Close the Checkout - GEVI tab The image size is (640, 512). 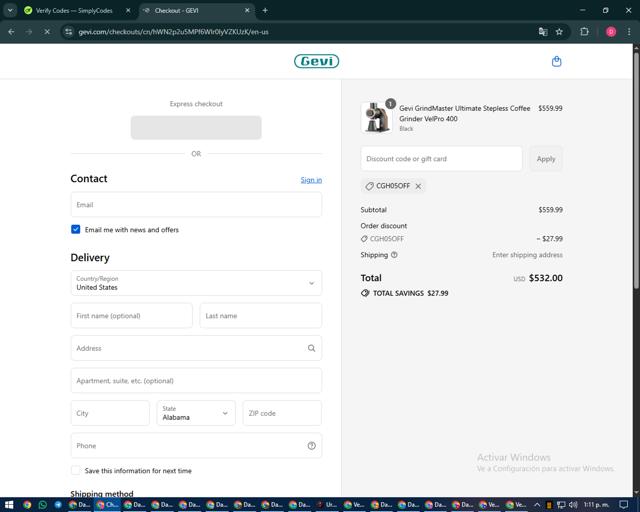pos(247,11)
